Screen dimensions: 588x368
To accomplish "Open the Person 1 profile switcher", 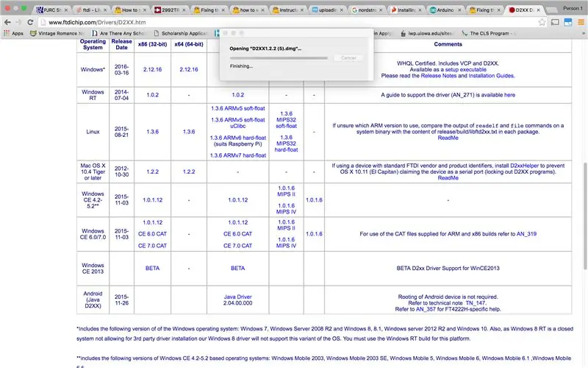I will coord(573,8).
